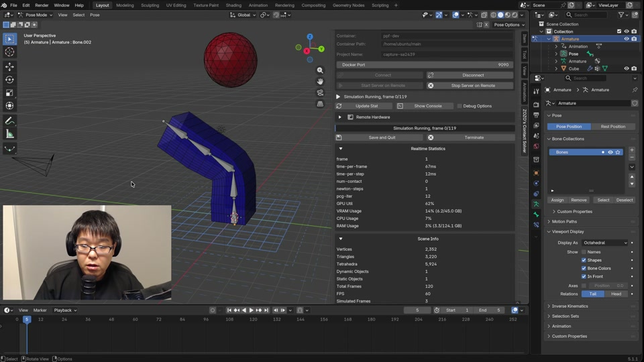The width and height of the screenshot is (644, 362).
Task: Click the Disconnect button
Action: pos(470,75)
